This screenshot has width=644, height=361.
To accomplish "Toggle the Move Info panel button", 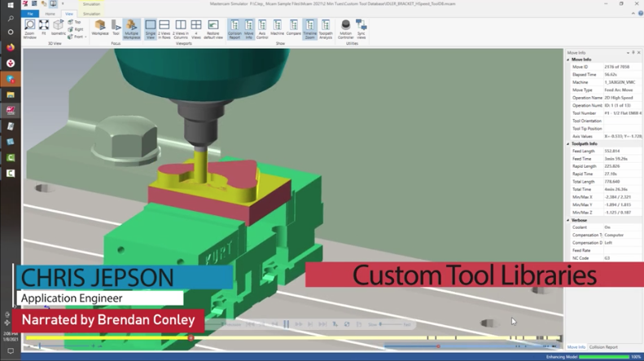I will tap(249, 29).
